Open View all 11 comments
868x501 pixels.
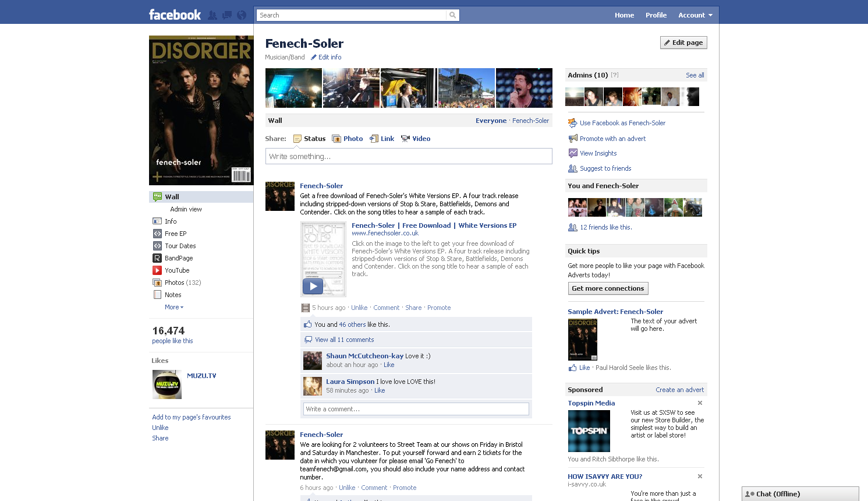(344, 340)
